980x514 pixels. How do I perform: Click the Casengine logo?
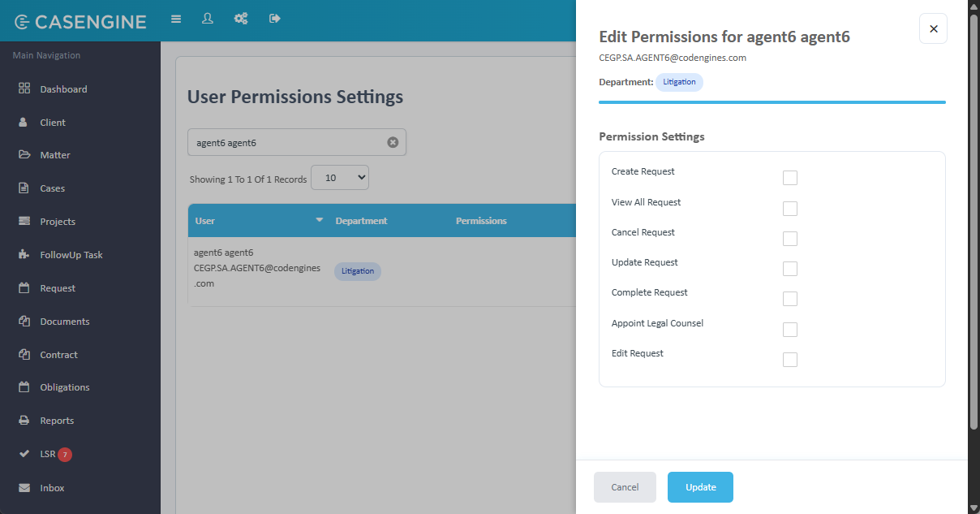80,22
